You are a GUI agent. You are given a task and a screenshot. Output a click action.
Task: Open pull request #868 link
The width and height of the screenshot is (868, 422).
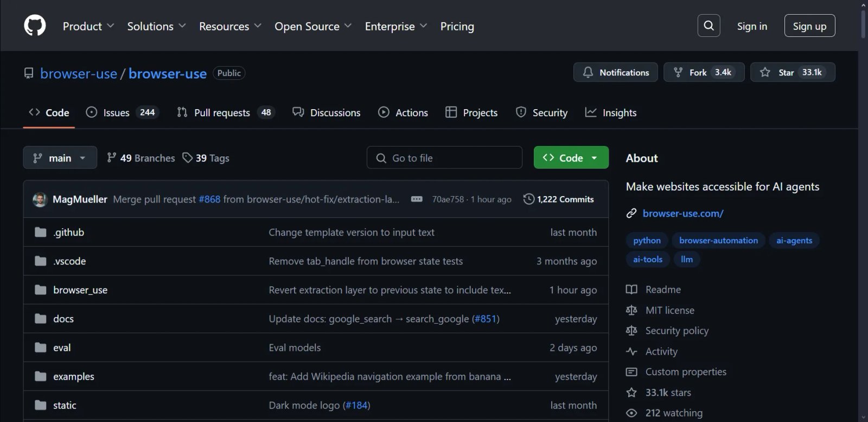[209, 199]
